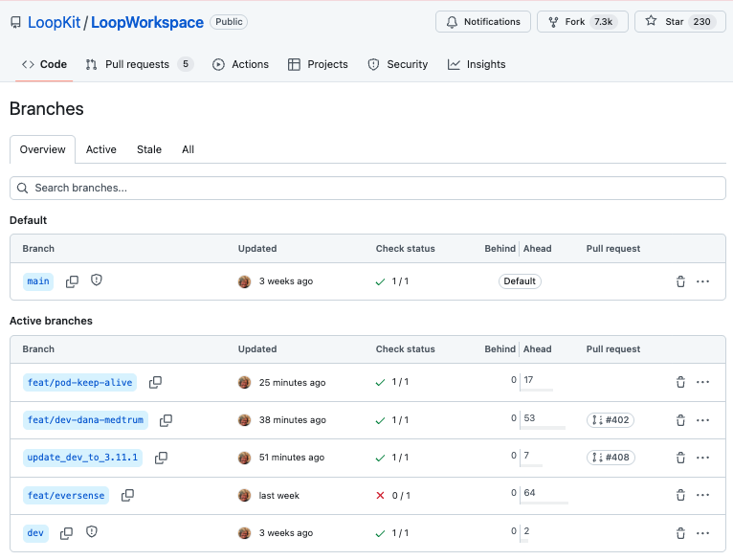This screenshot has height=560, width=733.
Task: Open more options for update_dev_to_3.11.1 row
Action: (702, 458)
